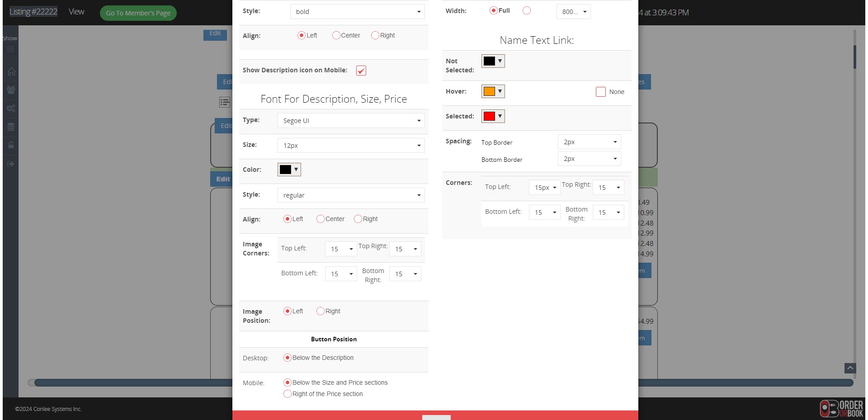
Task: Select Center align for description font
Action: 320,219
